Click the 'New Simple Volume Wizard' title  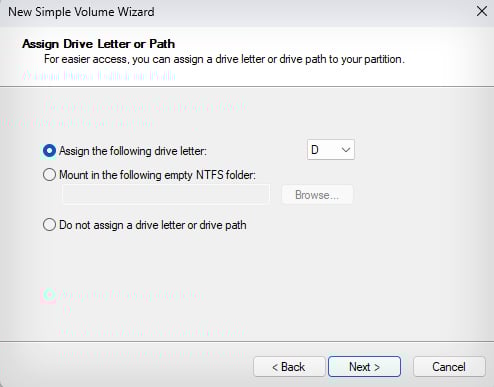pos(81,12)
